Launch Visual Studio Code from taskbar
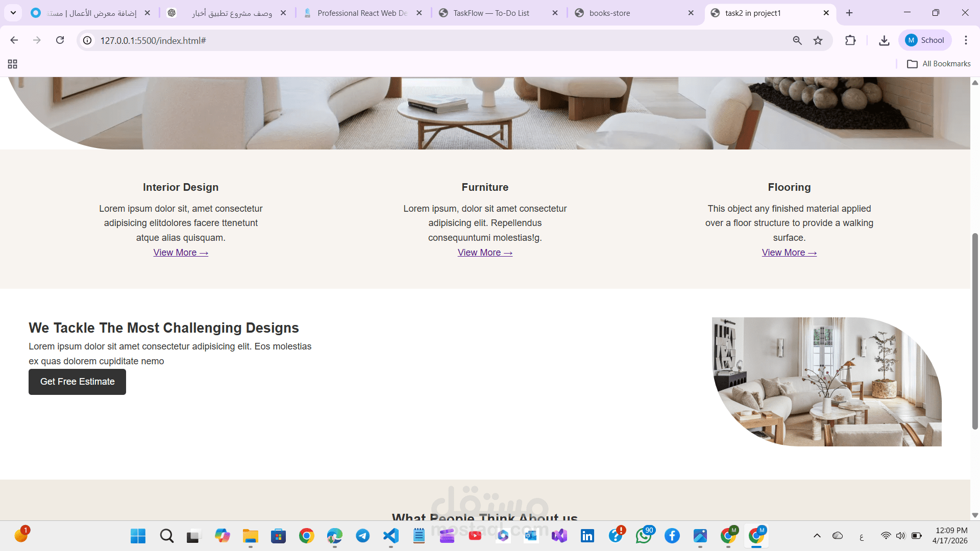980x551 pixels. [x=390, y=536]
